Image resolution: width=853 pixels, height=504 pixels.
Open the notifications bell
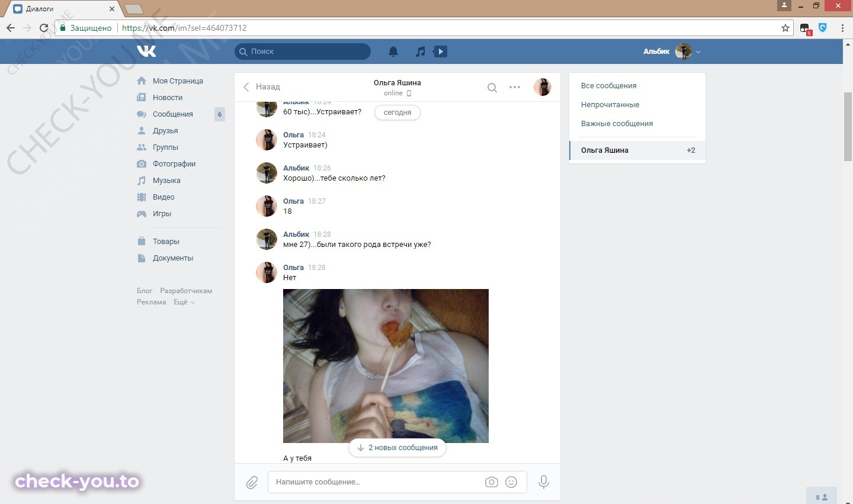point(393,52)
